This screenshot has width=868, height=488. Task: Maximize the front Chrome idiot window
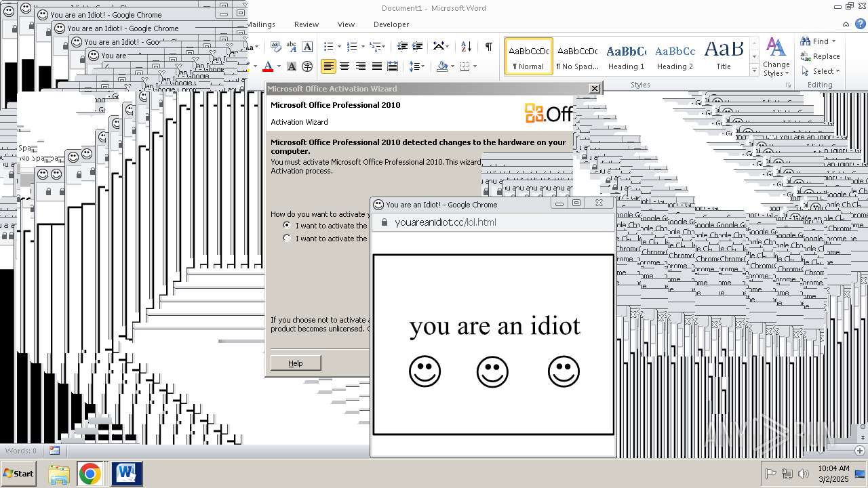pos(576,203)
